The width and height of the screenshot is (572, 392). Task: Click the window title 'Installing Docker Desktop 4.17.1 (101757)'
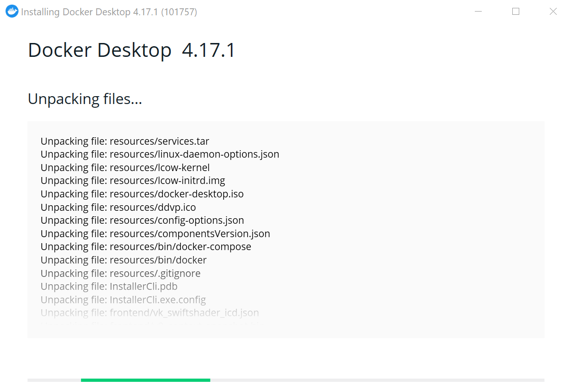click(x=109, y=12)
